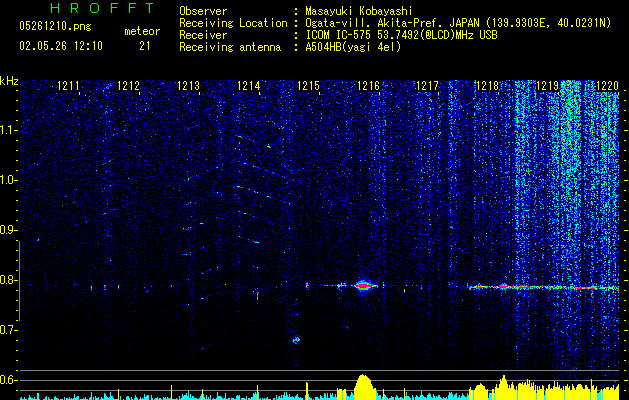This screenshot has width=629, height=400.
Task: Click the 1.1 kHz axis label
Action: [x=9, y=130]
